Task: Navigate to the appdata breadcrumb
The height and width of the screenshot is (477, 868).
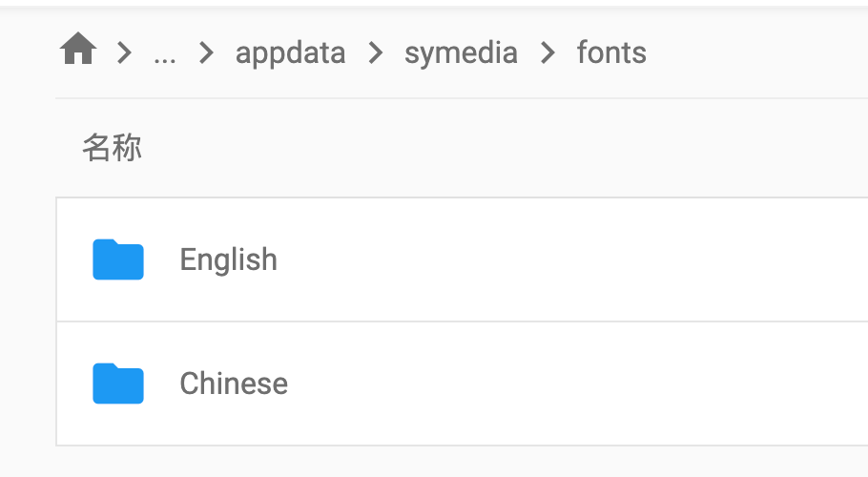Action: pyautogui.click(x=291, y=53)
